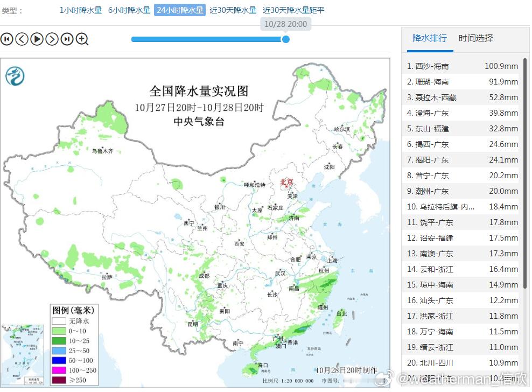Click the 无降水 legend white swatch
Screen dimensions: 532x392
click(59, 321)
